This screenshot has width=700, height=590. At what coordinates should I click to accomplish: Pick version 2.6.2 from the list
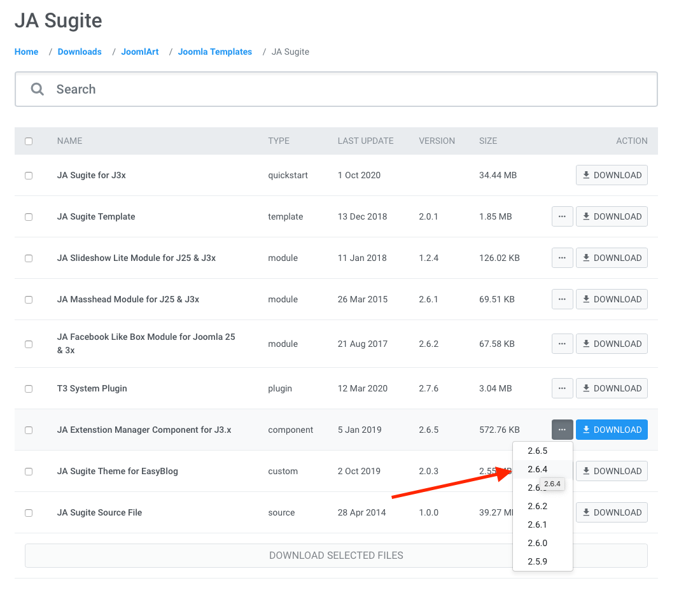[537, 506]
